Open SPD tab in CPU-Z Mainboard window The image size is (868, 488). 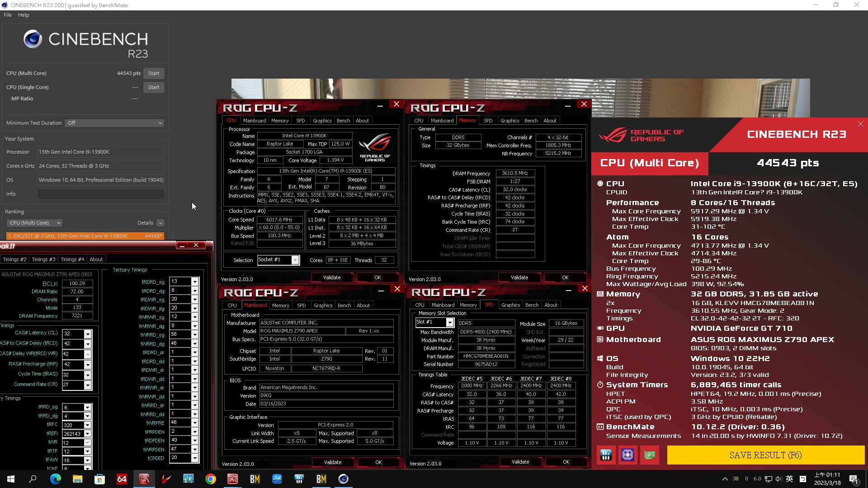301,305
